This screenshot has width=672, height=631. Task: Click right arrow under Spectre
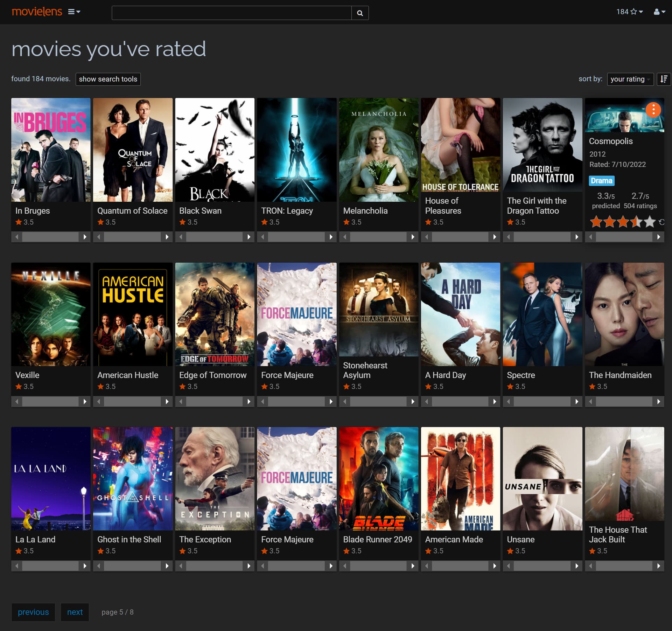tap(577, 402)
